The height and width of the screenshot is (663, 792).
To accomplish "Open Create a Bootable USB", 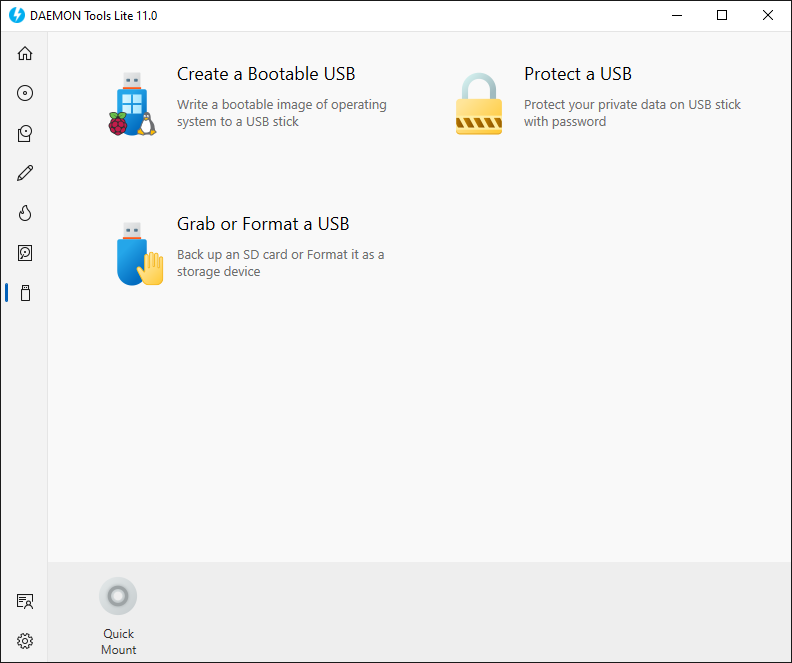I will coord(266,74).
